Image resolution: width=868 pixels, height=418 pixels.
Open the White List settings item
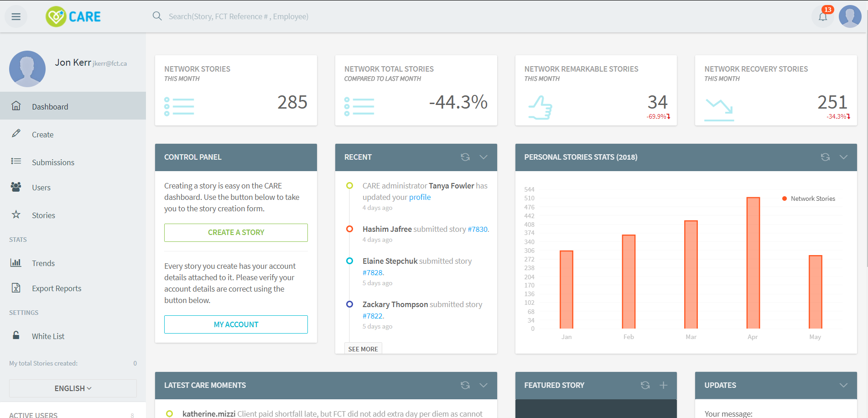pos(73,336)
